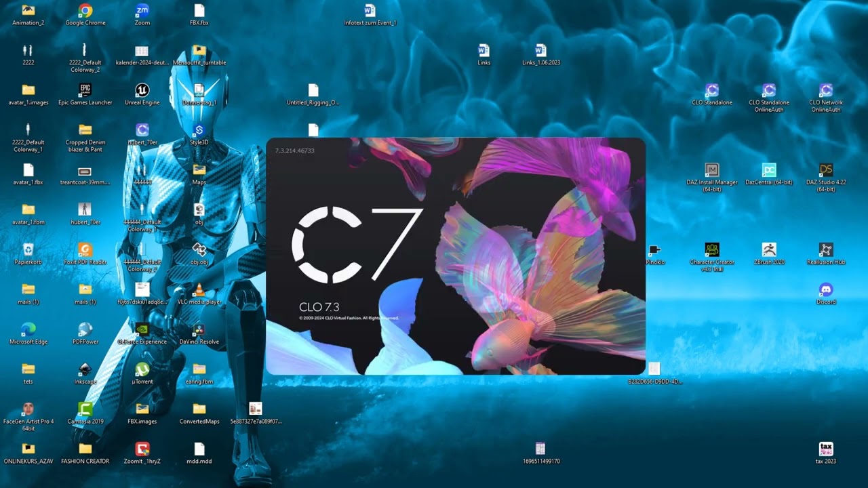Image resolution: width=868 pixels, height=488 pixels.
Task: Open the Microsoft Edge shortcut
Action: coord(28,329)
